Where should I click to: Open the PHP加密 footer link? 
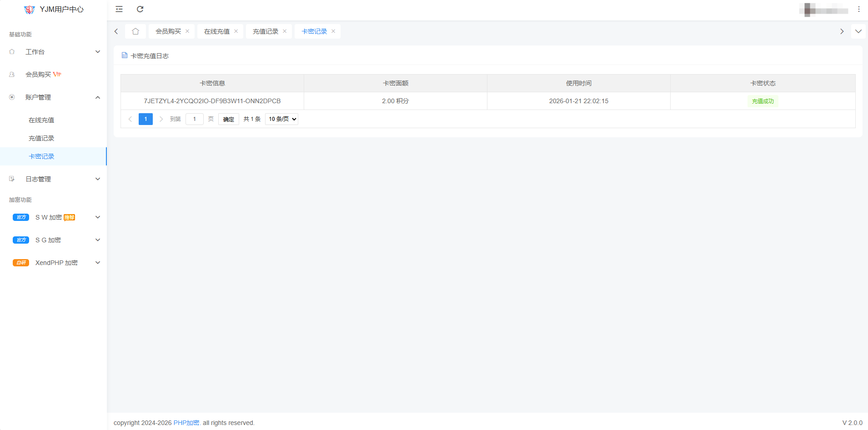pos(186,423)
